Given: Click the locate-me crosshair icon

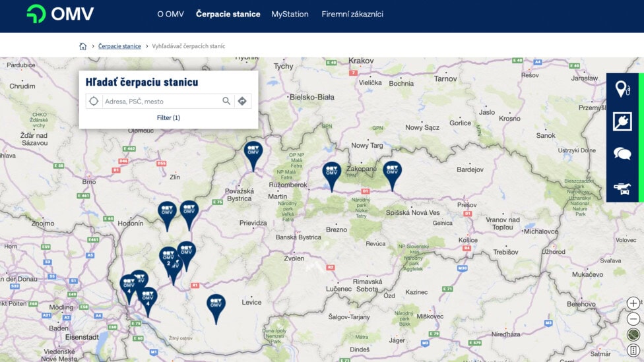Looking at the screenshot, I should click(x=94, y=101).
